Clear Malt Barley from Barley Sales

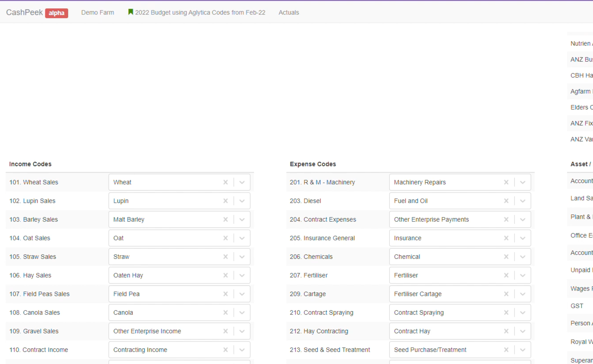pyautogui.click(x=225, y=219)
